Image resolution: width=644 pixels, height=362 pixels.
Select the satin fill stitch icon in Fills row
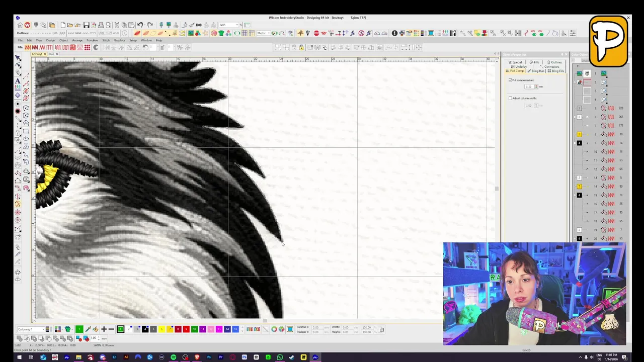(x=28, y=47)
